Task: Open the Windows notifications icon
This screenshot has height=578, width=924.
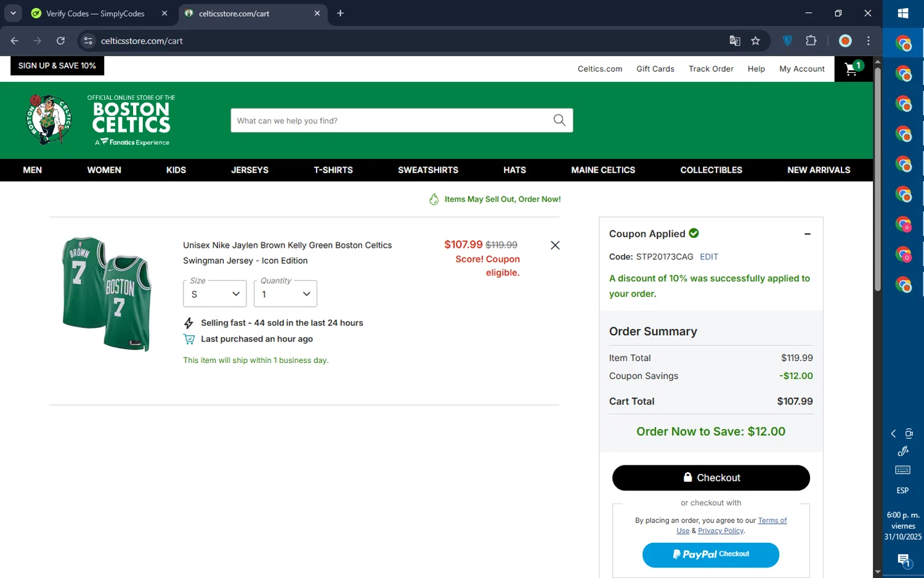Action: (x=903, y=560)
